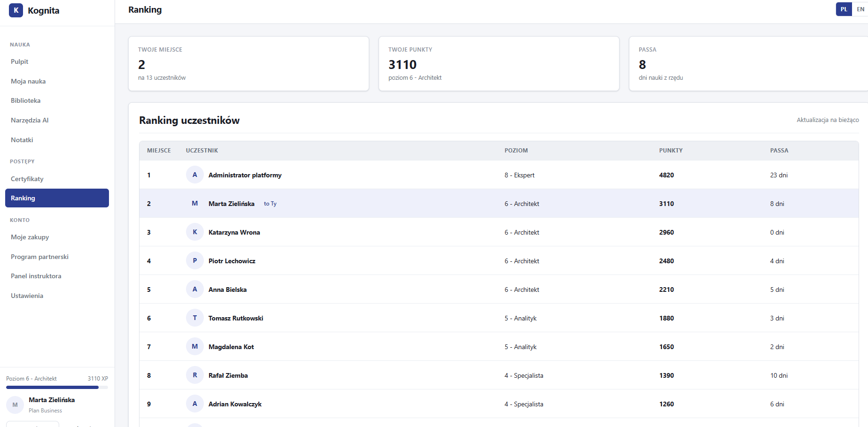The height and width of the screenshot is (427, 868).
Task: Click 'Plan Business' label
Action: pos(45,411)
